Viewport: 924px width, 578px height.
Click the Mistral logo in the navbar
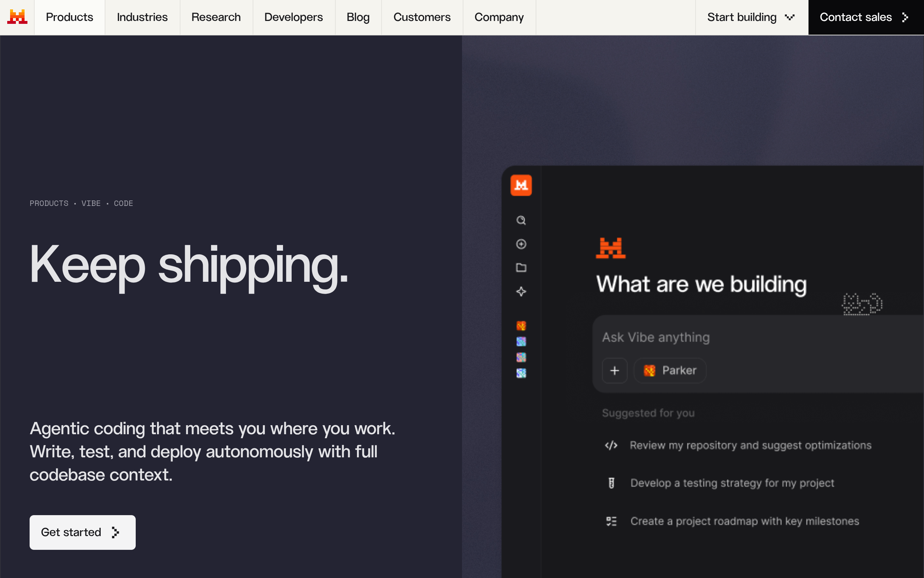point(17,17)
